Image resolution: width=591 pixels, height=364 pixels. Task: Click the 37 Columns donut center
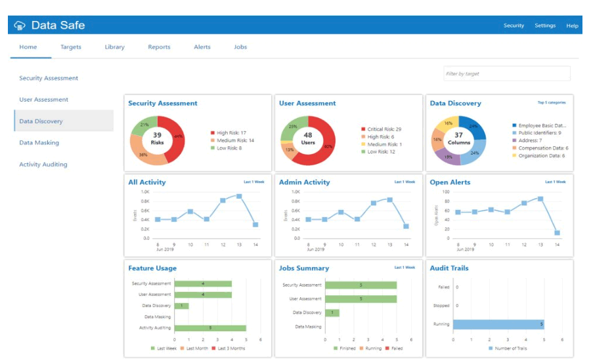coord(459,138)
